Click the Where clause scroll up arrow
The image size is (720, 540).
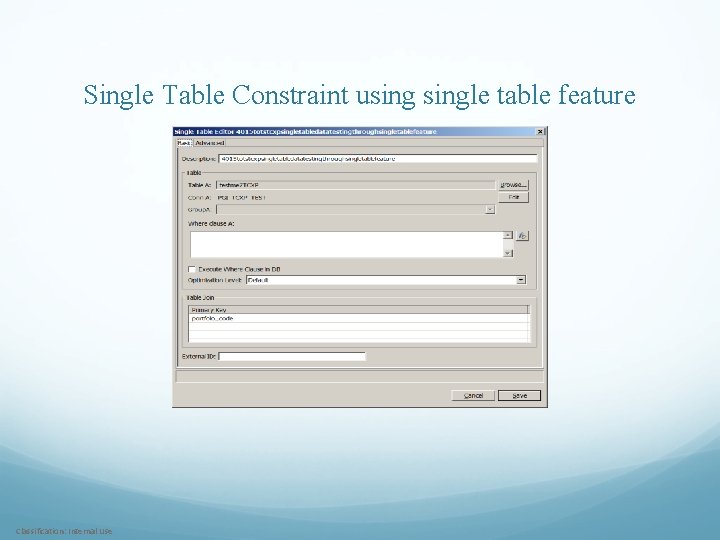point(508,235)
